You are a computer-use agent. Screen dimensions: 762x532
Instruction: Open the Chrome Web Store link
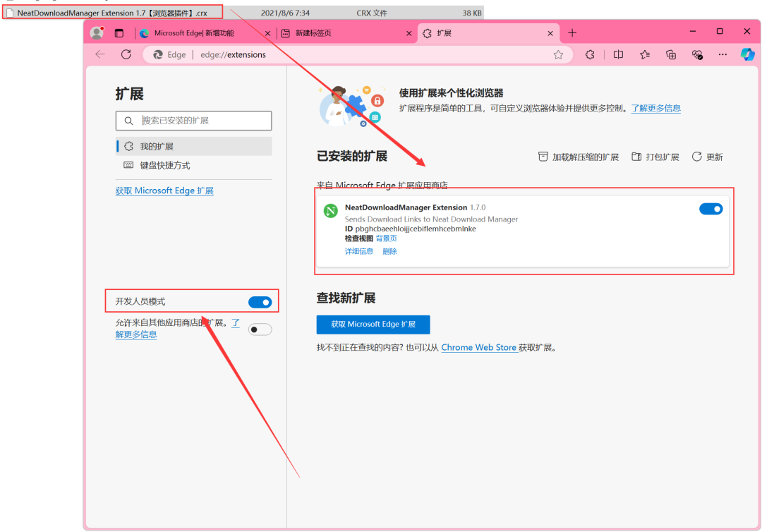click(478, 347)
